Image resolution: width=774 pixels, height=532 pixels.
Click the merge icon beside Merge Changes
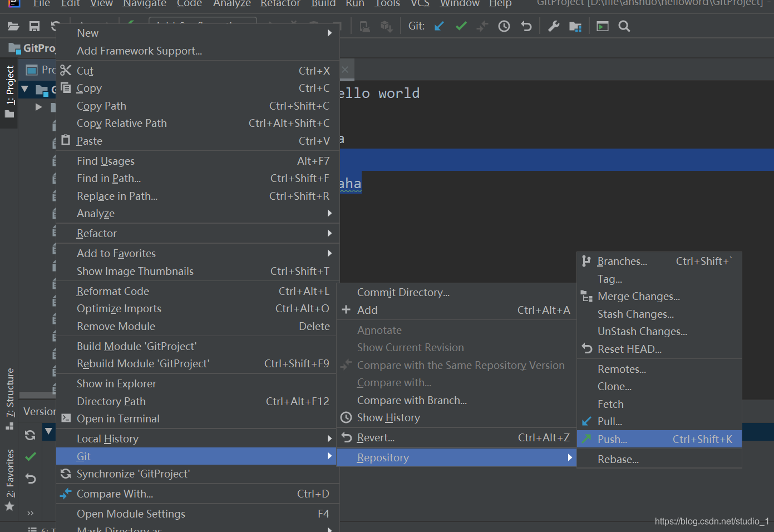[586, 296]
